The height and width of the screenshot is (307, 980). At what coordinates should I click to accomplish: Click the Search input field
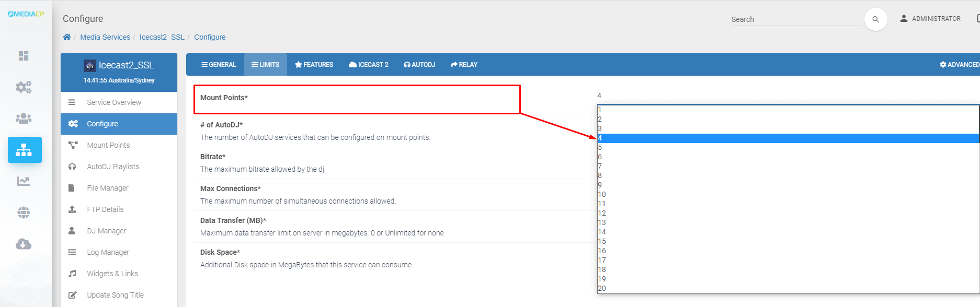tap(796, 19)
